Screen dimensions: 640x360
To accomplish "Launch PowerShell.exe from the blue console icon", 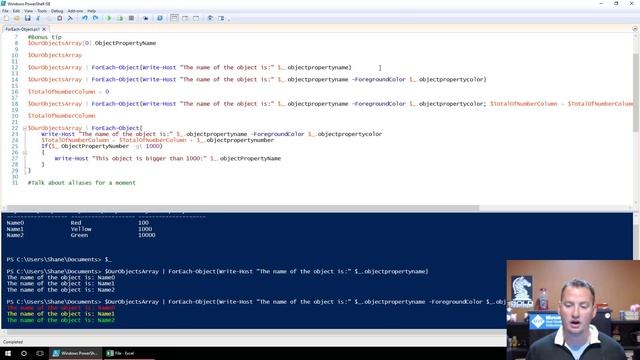I will point(160,18).
